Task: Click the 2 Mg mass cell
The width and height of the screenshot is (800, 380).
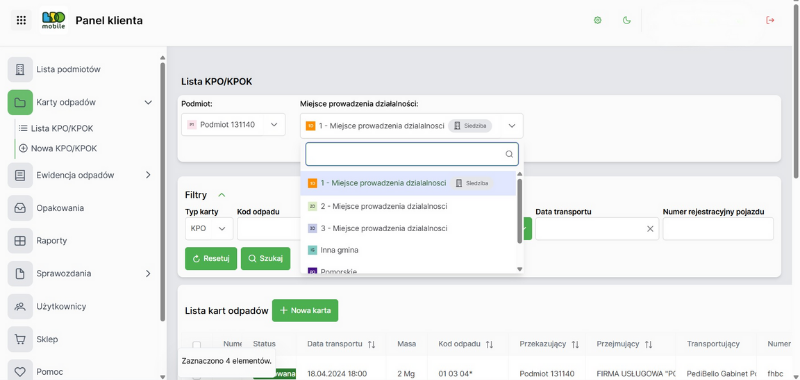Action: [x=406, y=373]
